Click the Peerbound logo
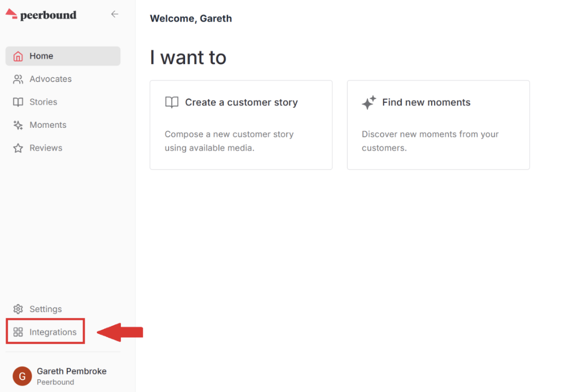The width and height of the screenshot is (580, 392). coord(41,14)
